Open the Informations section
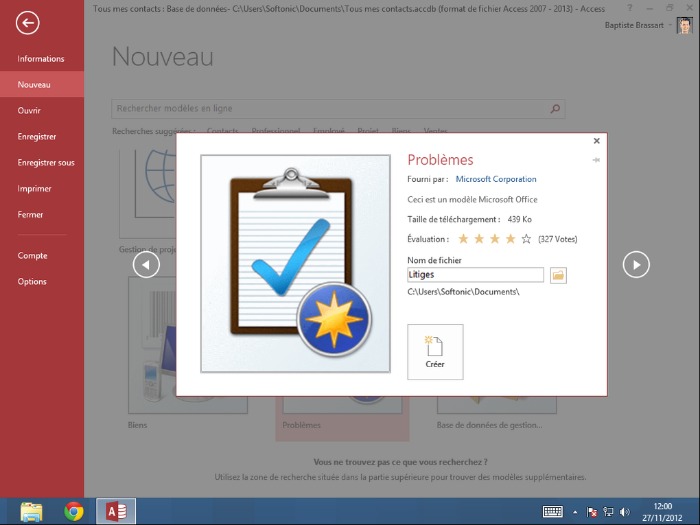The height and width of the screenshot is (525, 700). [41, 58]
